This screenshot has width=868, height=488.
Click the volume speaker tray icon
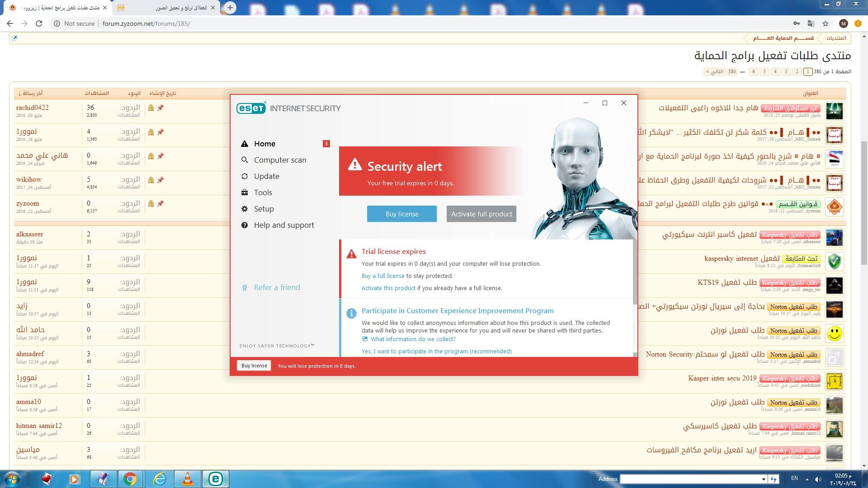(818, 479)
